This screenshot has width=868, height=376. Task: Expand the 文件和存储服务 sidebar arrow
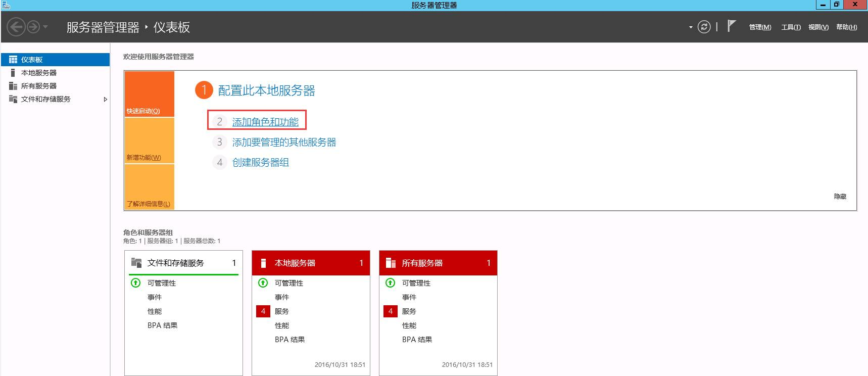pyautogui.click(x=105, y=100)
